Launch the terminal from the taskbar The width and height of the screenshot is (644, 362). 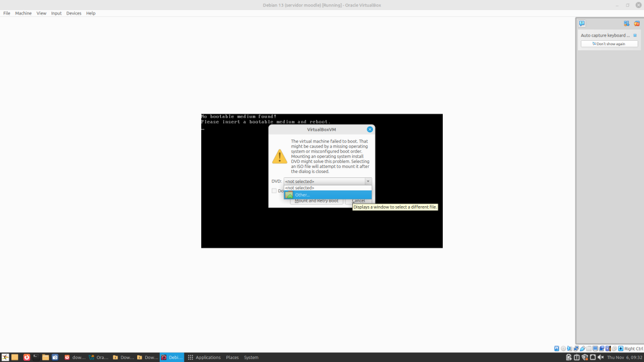(x=36, y=357)
